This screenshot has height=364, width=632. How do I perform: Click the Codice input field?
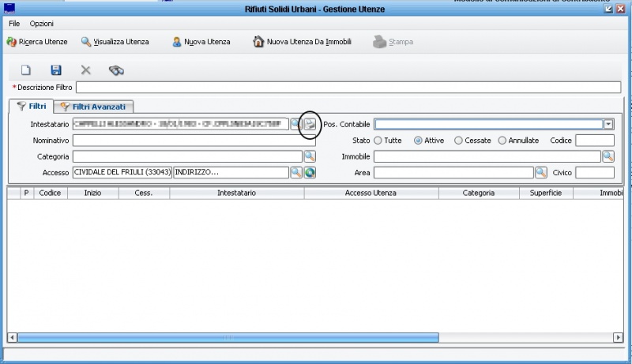(x=595, y=141)
